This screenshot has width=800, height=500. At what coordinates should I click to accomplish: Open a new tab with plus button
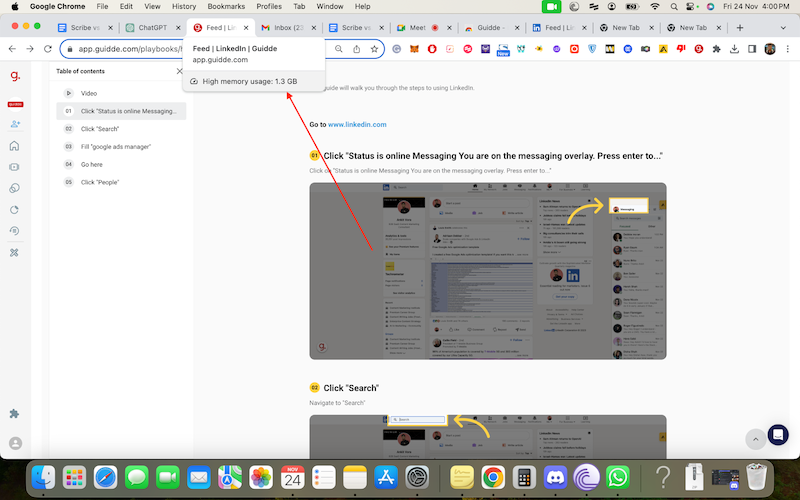740,28
